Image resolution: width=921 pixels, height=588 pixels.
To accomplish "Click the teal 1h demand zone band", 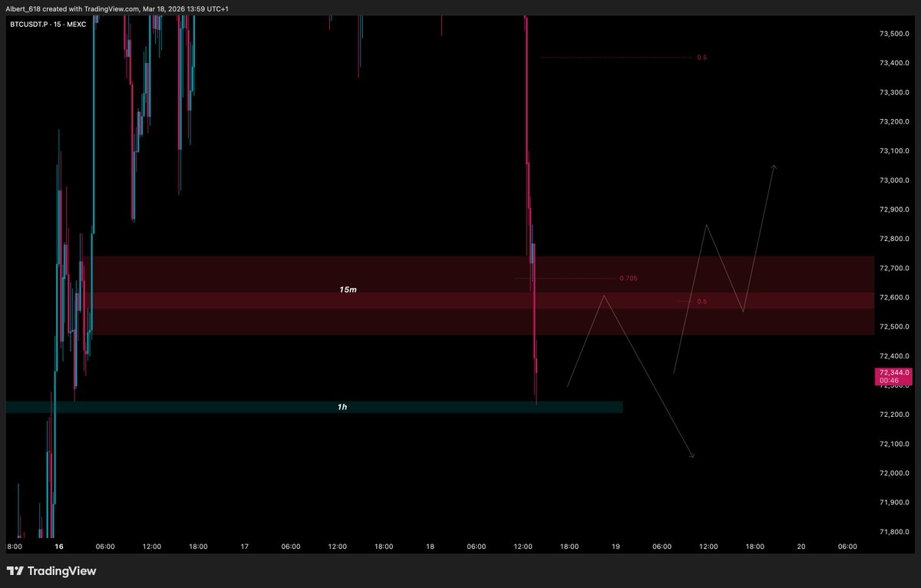I will pos(314,407).
